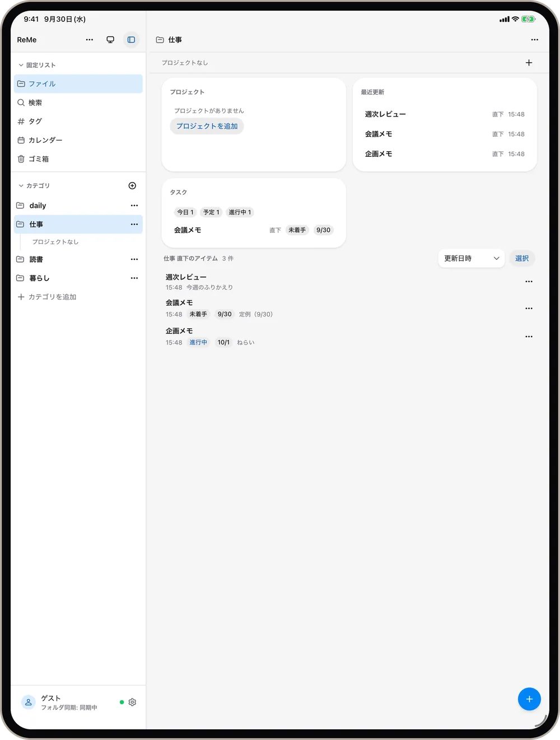Open タグ in the sidebar
Image resolution: width=560 pixels, height=740 pixels.
pyautogui.click(x=78, y=121)
